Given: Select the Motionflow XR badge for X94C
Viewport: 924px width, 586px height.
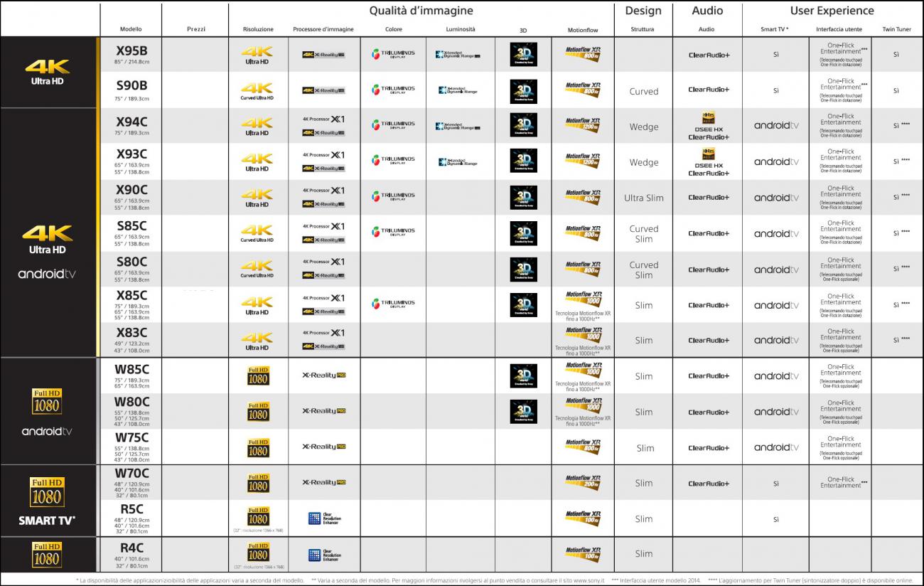Looking at the screenshot, I should 583,124.
